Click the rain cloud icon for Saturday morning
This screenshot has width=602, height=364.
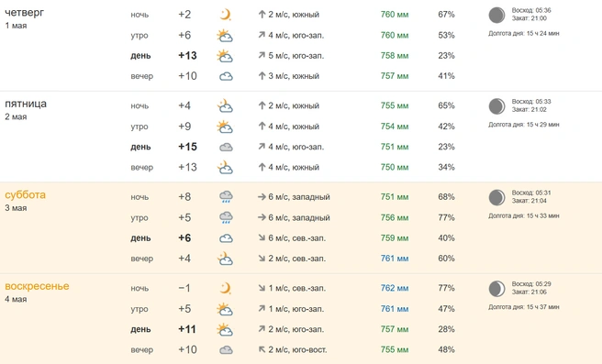point(226,218)
